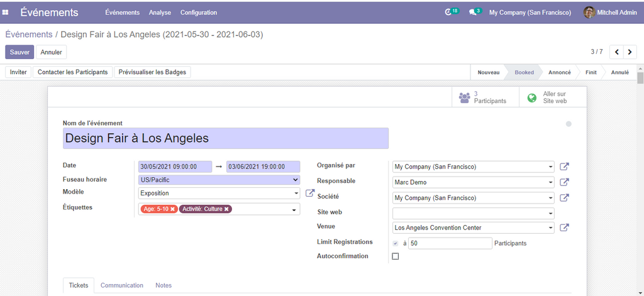Open the Analyse menu
The height and width of the screenshot is (296, 644).
[x=160, y=13]
